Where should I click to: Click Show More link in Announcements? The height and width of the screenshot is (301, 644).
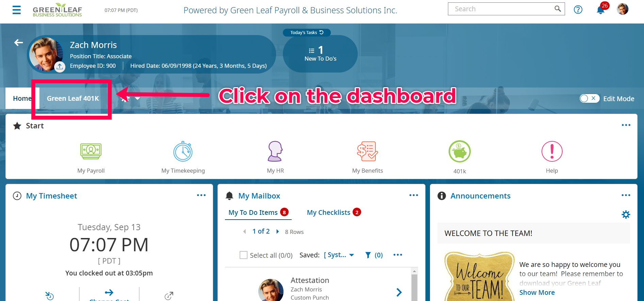(537, 292)
